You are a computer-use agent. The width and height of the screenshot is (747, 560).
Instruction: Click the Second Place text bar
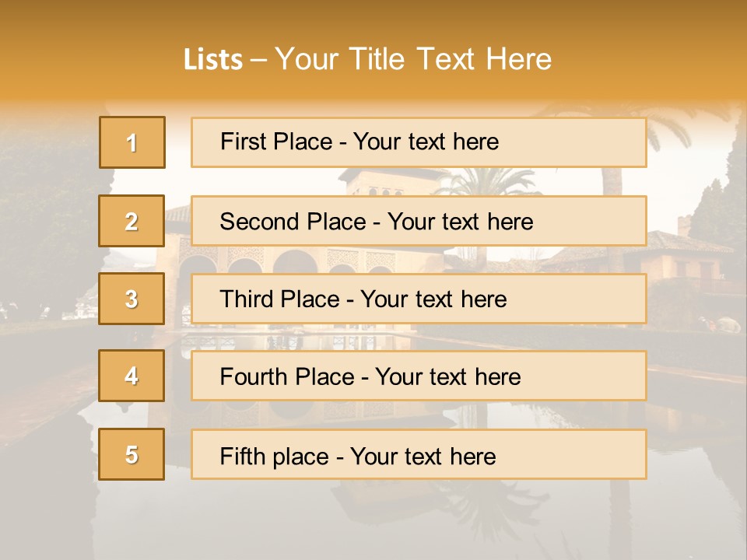tap(419, 221)
